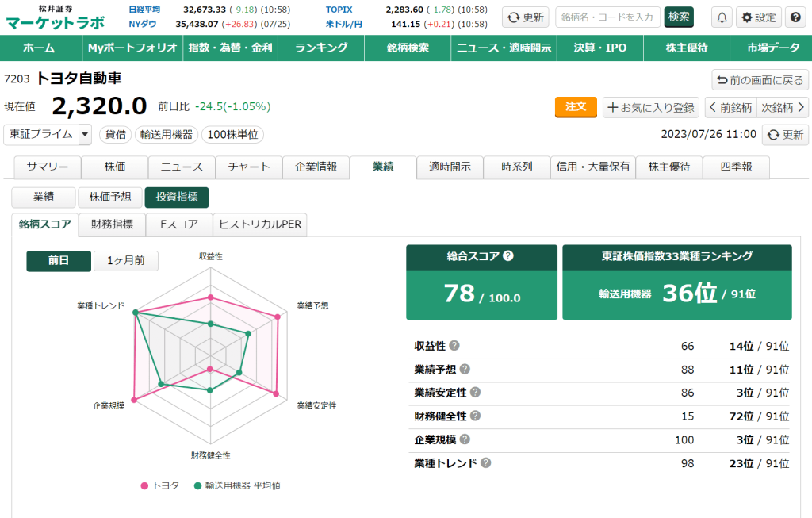This screenshot has height=518, width=812.
Task: Open the Fスコア tab
Action: (x=179, y=224)
